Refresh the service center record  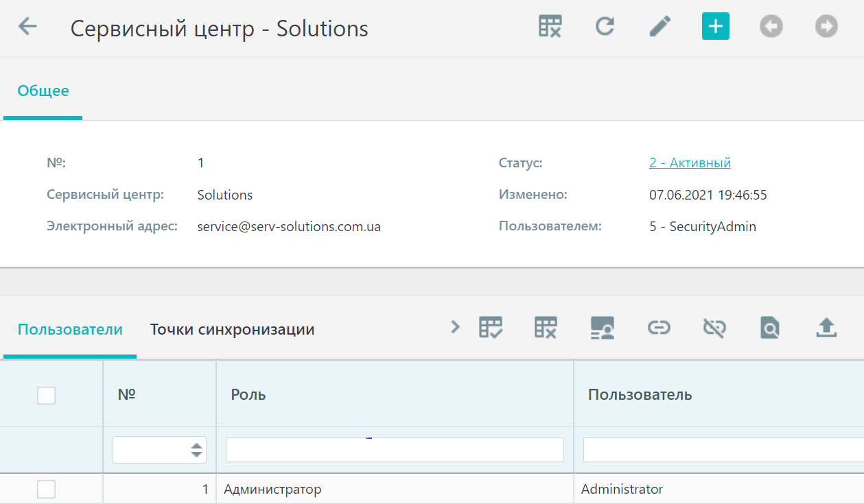[605, 27]
